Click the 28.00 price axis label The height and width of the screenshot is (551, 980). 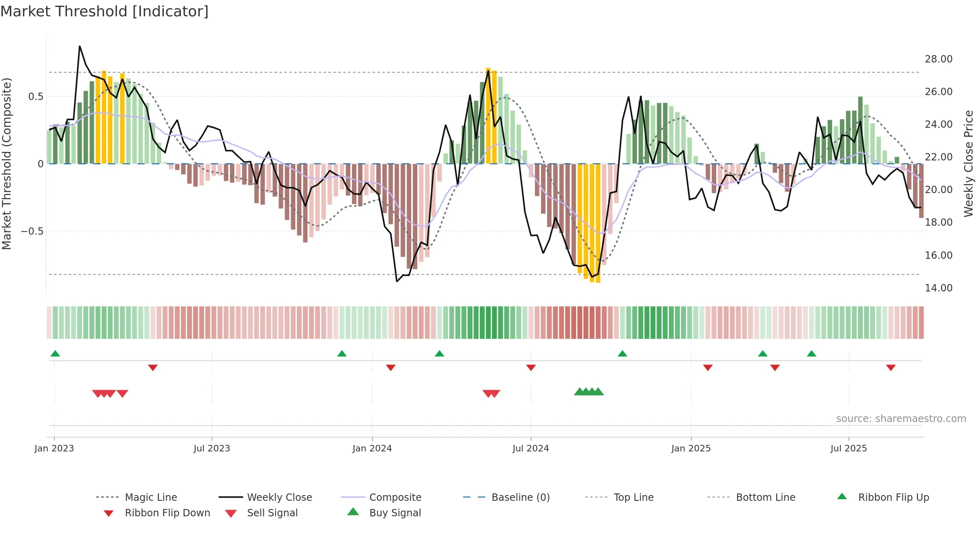[x=939, y=59]
